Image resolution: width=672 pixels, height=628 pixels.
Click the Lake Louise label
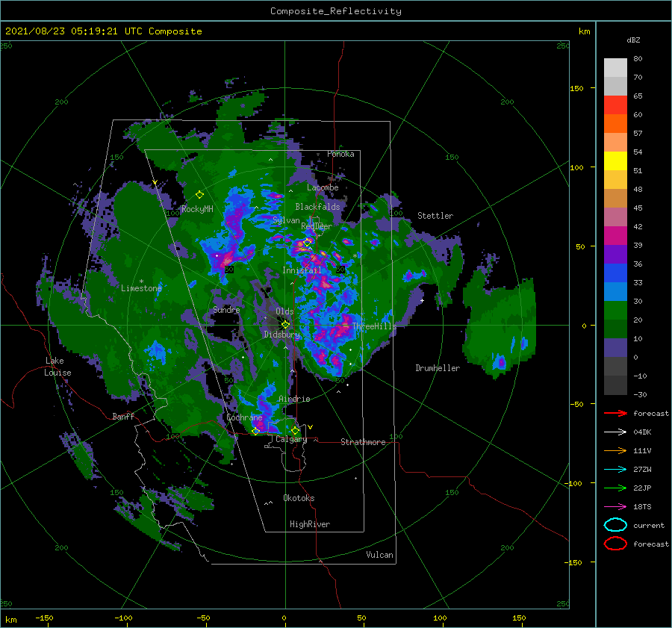coord(57,367)
